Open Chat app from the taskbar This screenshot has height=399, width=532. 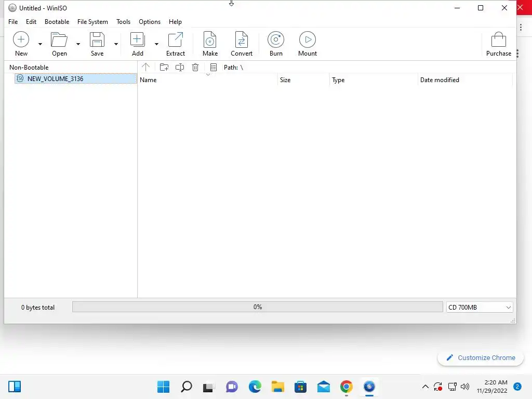232,387
